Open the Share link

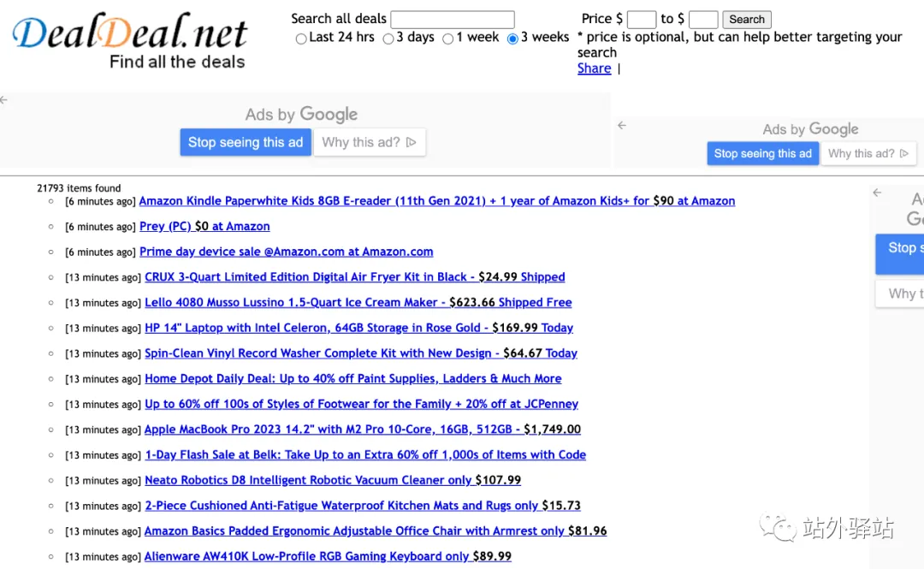[594, 68]
